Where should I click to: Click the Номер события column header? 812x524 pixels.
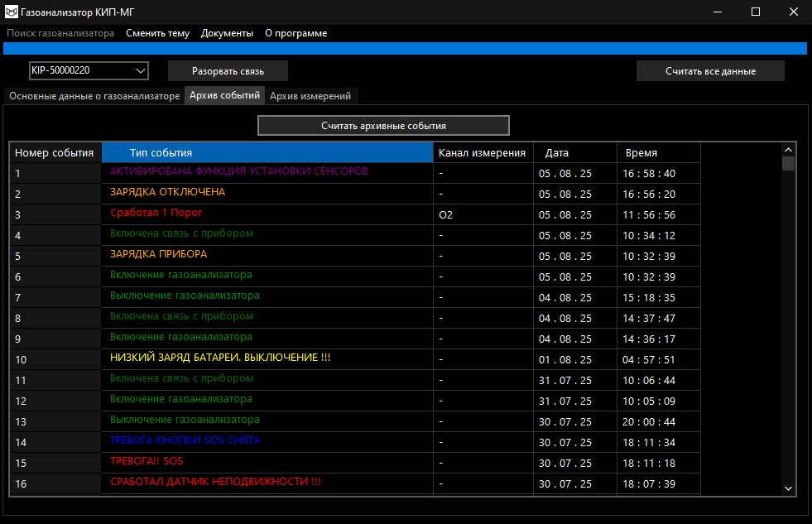[55, 153]
